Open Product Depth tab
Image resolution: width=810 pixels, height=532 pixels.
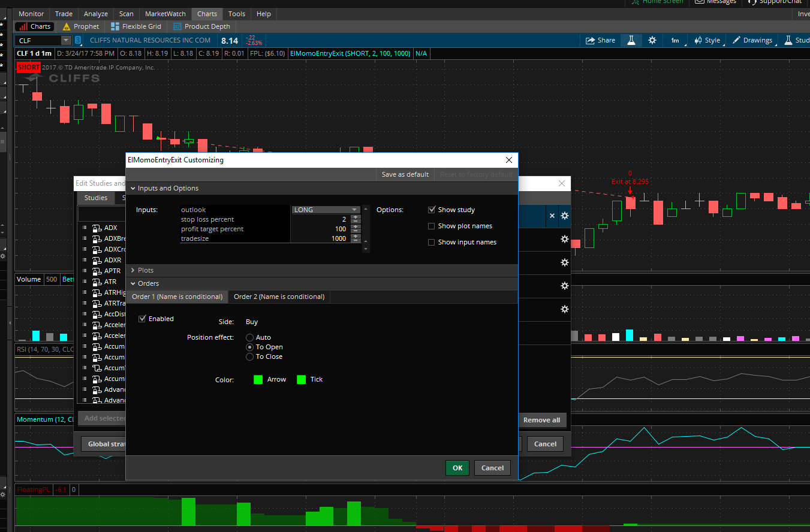pyautogui.click(x=201, y=26)
